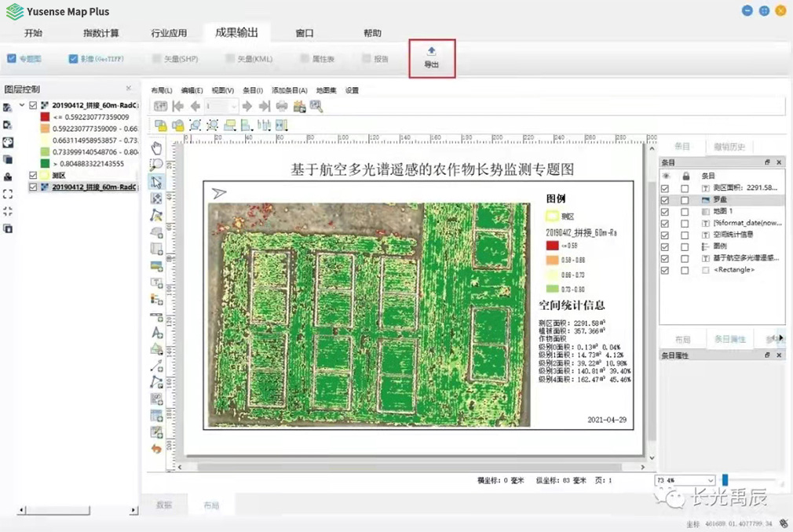Image resolution: width=793 pixels, height=532 pixels.
Task: Open the 布局(L) menu
Action: click(161, 90)
